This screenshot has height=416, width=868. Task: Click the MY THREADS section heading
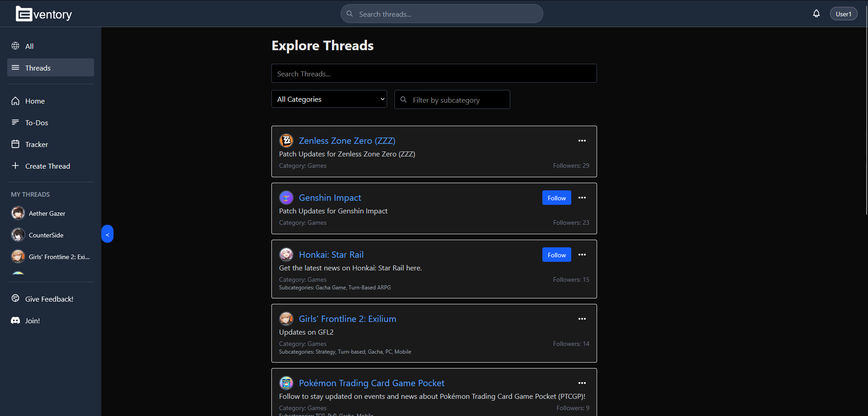30,194
